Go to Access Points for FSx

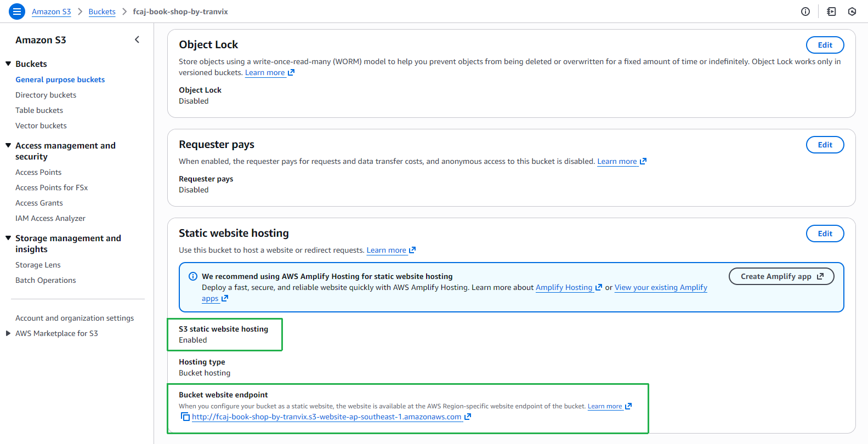52,187
